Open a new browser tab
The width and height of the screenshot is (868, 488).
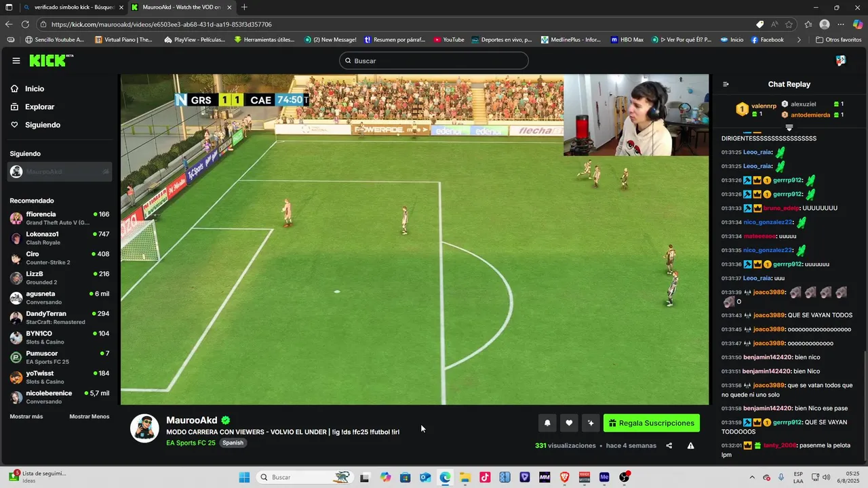click(244, 7)
